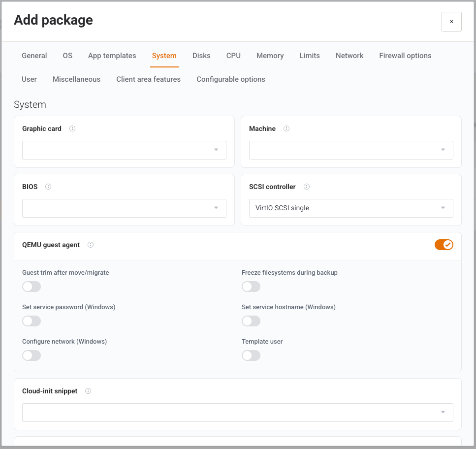Enable Set service password (Windows)

[x=32, y=321]
